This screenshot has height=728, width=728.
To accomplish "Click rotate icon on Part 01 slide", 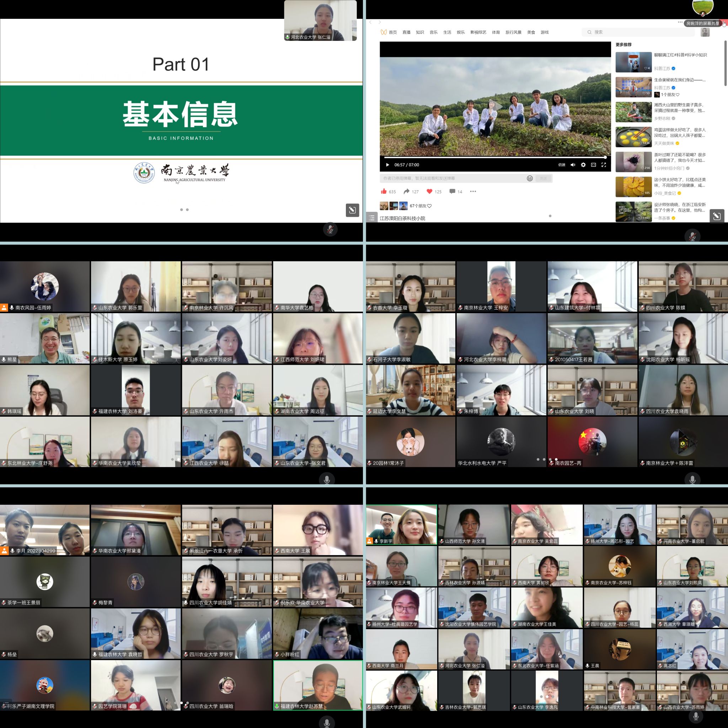I will tap(352, 210).
